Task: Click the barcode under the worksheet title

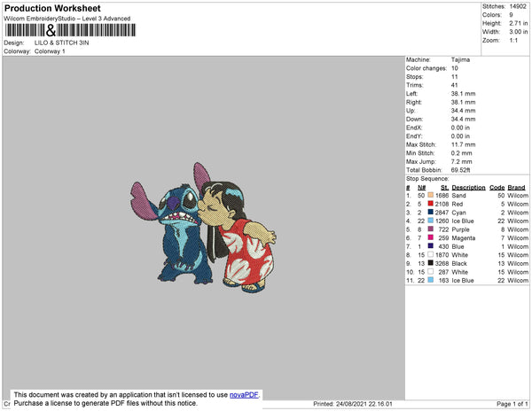Action: tap(70, 30)
